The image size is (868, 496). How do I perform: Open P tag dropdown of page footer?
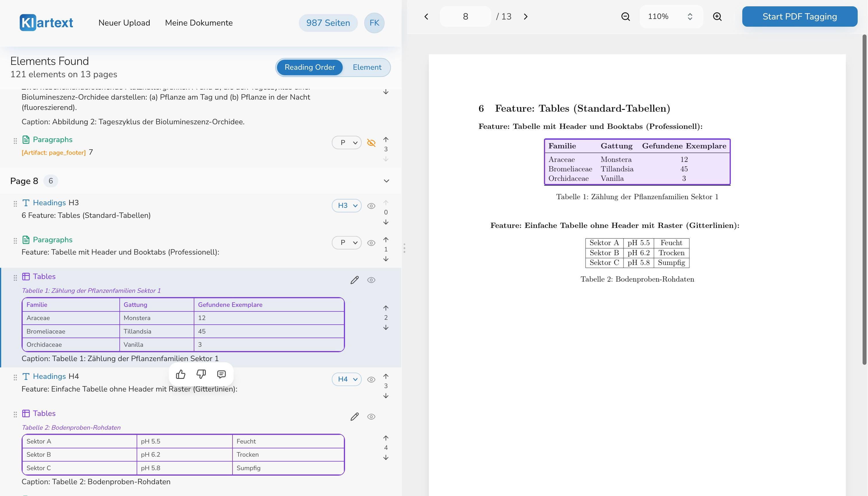click(346, 143)
